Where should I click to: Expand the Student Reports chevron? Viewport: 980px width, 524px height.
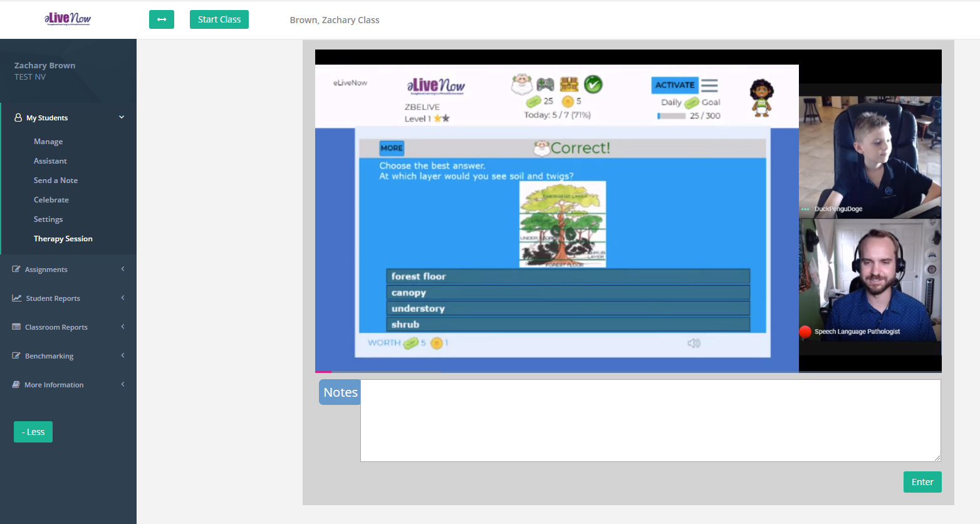[x=123, y=298]
